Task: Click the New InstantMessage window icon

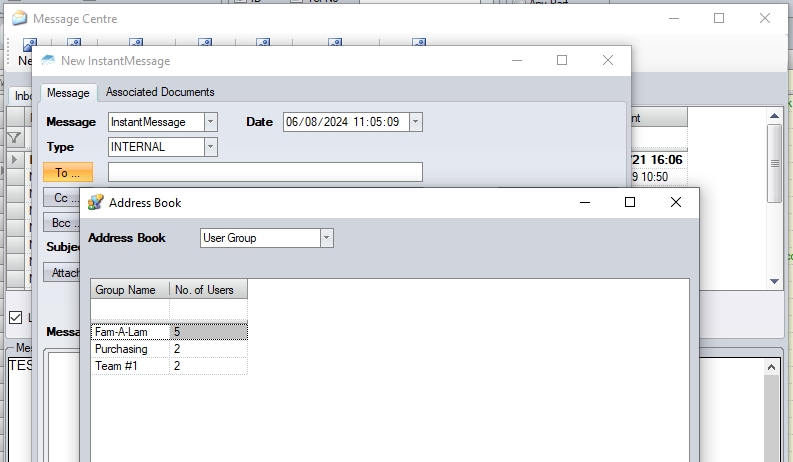Action: coord(48,61)
